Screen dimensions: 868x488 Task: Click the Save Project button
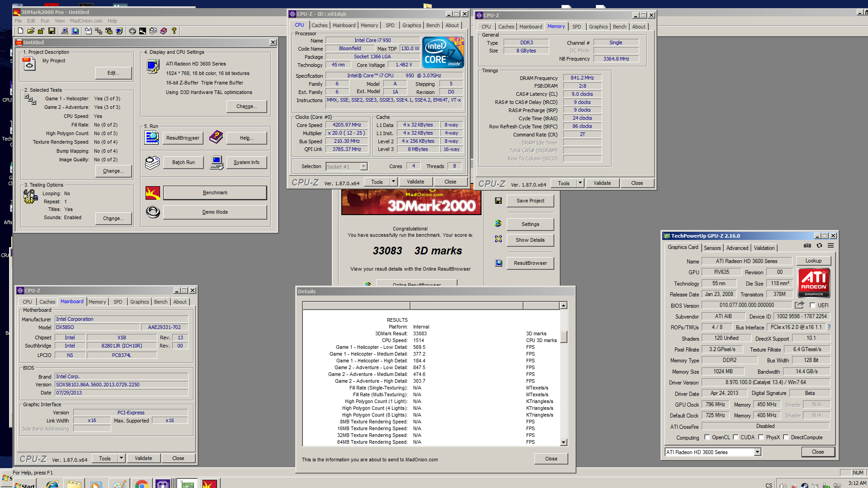point(530,201)
